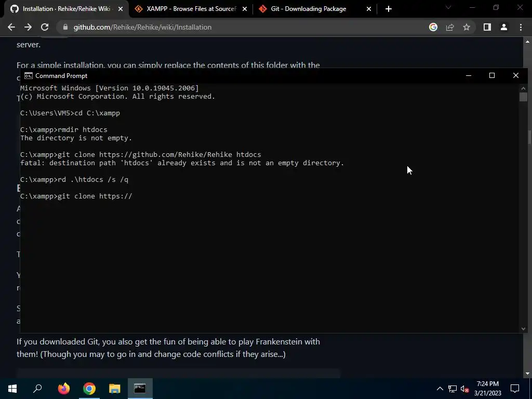Open the taskbar clock and date
This screenshot has width=532, height=399.
(487, 389)
